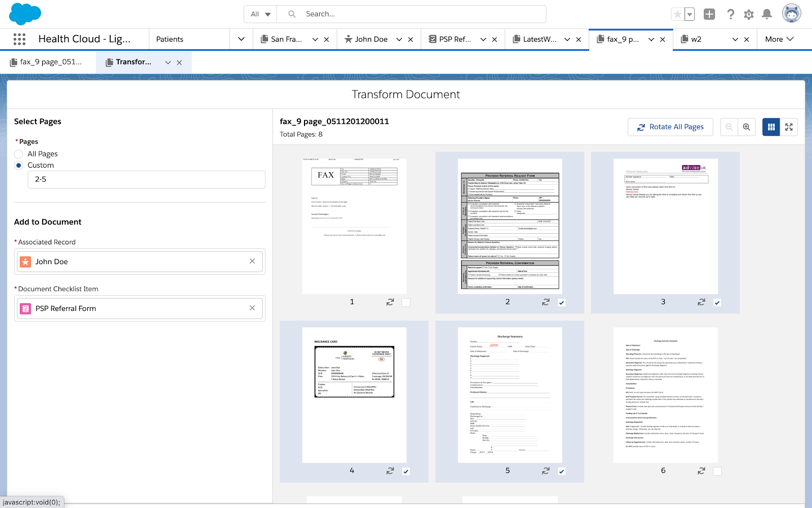Open the search scope All dropdown

260,14
